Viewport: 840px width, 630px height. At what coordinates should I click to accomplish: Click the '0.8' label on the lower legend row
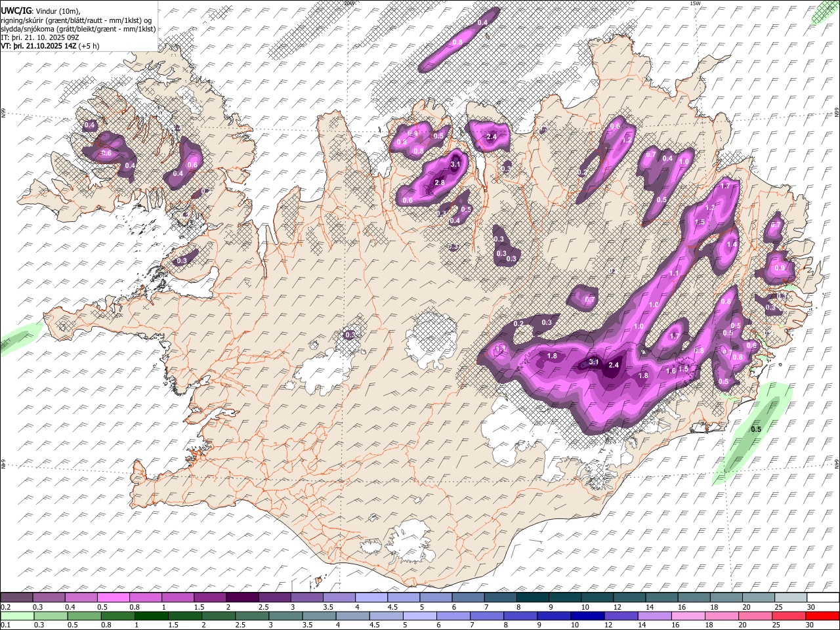coord(106,625)
